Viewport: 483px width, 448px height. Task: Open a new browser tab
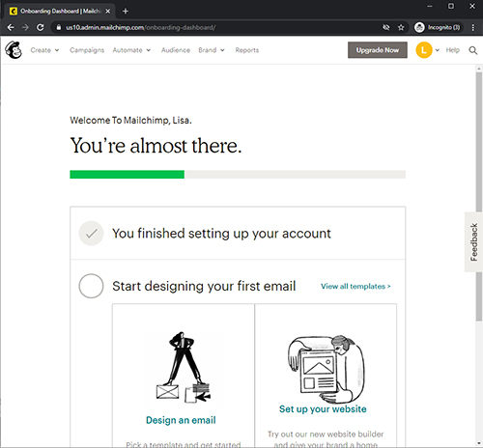click(126, 12)
